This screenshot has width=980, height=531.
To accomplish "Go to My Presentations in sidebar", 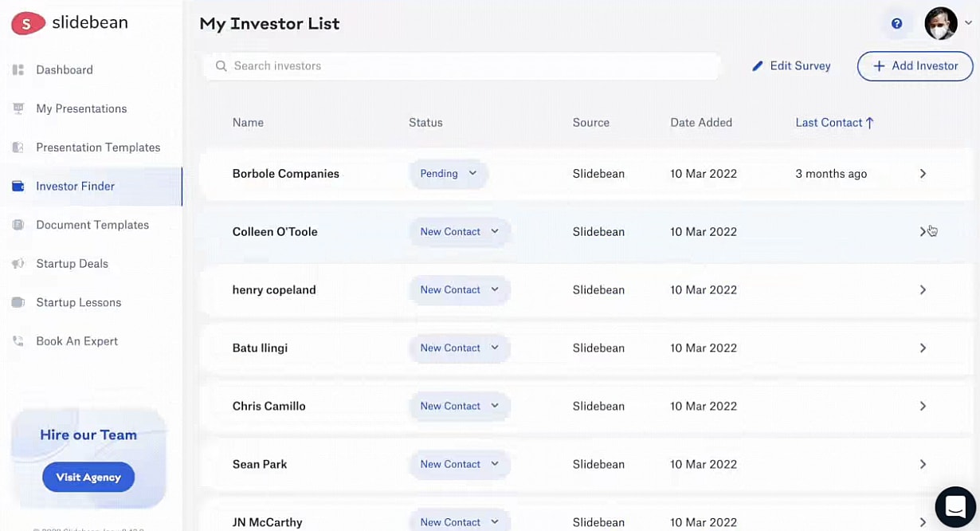I will point(81,108).
